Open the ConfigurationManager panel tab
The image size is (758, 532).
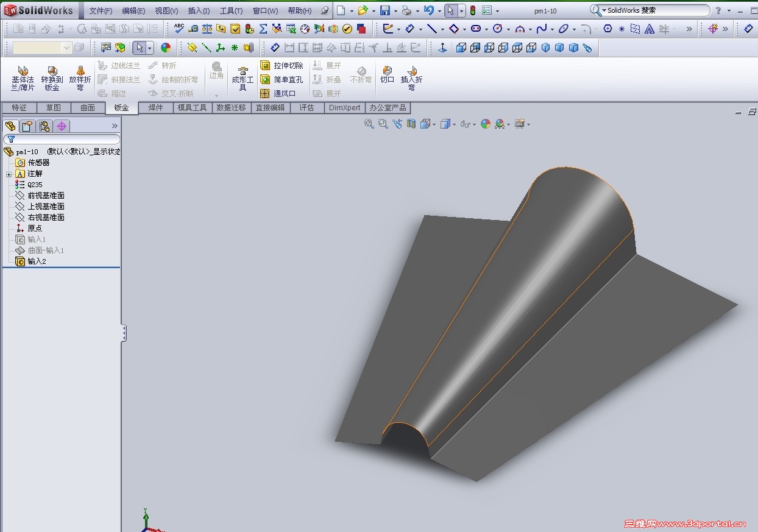click(44, 126)
